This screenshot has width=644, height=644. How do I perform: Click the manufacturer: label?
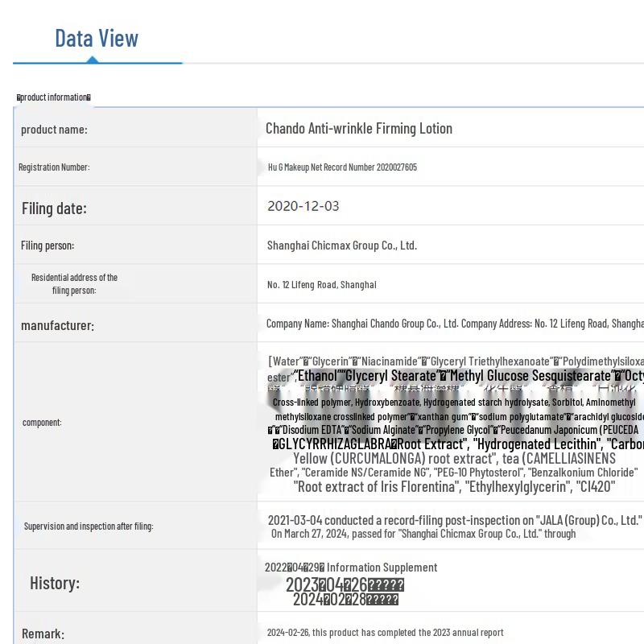[x=57, y=326]
